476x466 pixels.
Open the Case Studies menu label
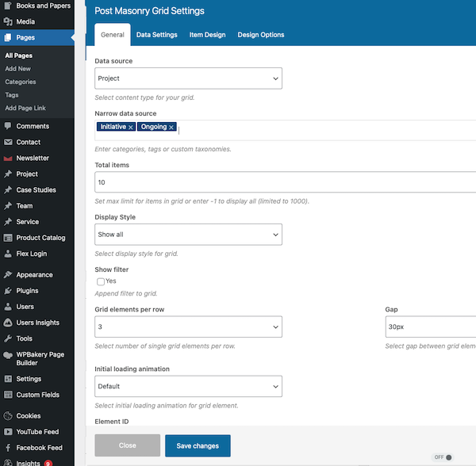pos(36,189)
